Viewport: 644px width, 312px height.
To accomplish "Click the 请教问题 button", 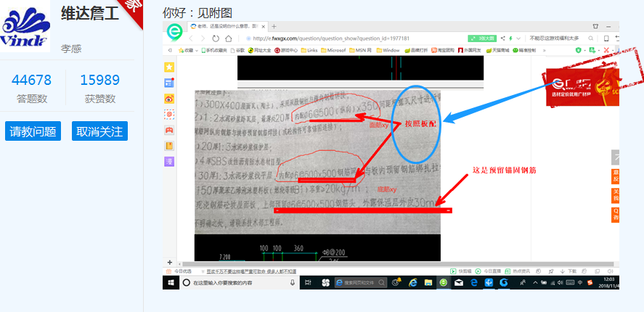I will pos(33,131).
